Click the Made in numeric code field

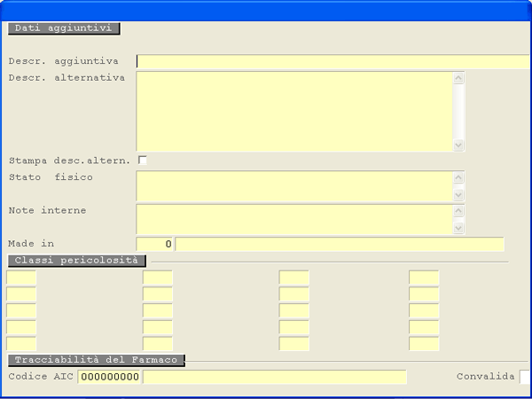pyautogui.click(x=155, y=244)
